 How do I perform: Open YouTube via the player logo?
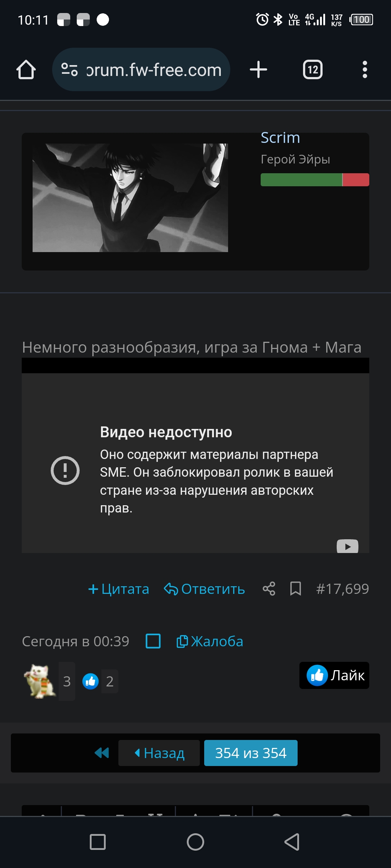click(348, 546)
